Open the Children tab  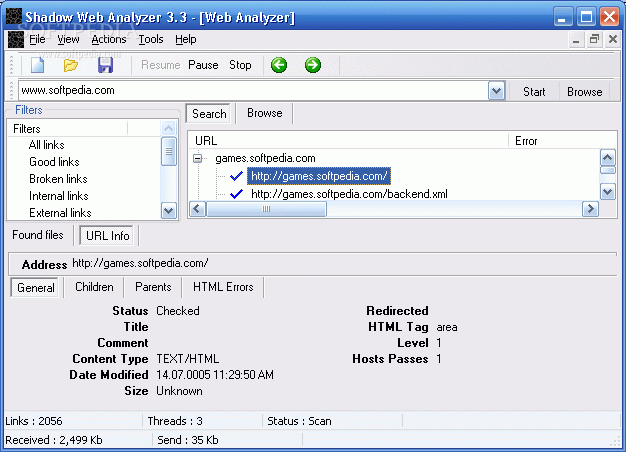point(94,287)
